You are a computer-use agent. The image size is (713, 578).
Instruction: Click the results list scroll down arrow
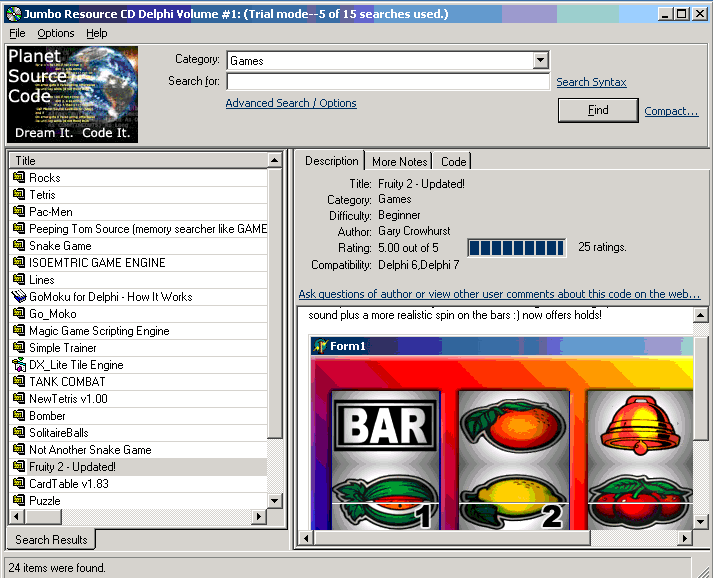click(274, 501)
